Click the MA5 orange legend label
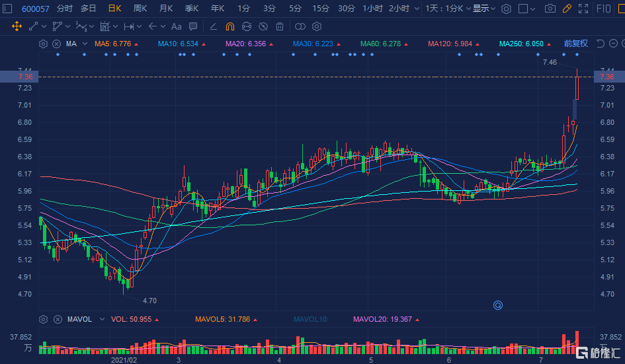The height and width of the screenshot is (364, 625). point(113,44)
